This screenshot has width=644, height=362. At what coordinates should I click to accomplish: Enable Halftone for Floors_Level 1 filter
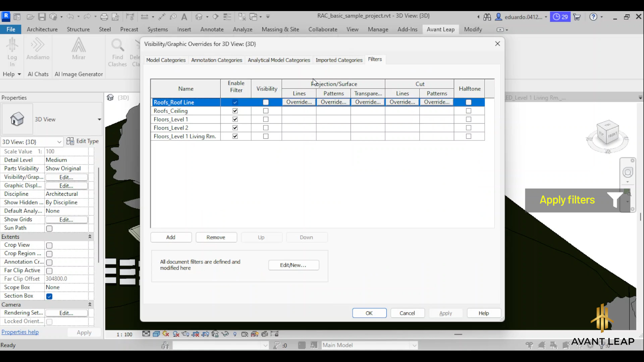click(x=469, y=119)
